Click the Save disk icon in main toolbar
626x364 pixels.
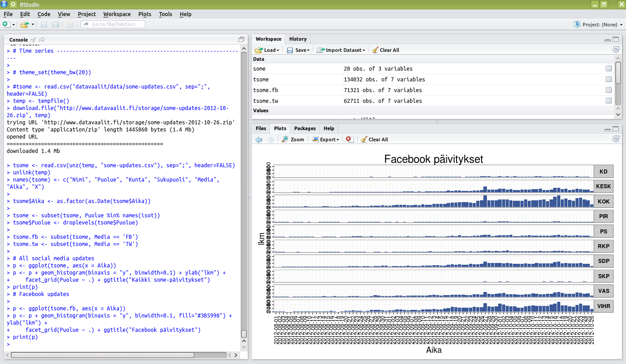[x=44, y=25]
